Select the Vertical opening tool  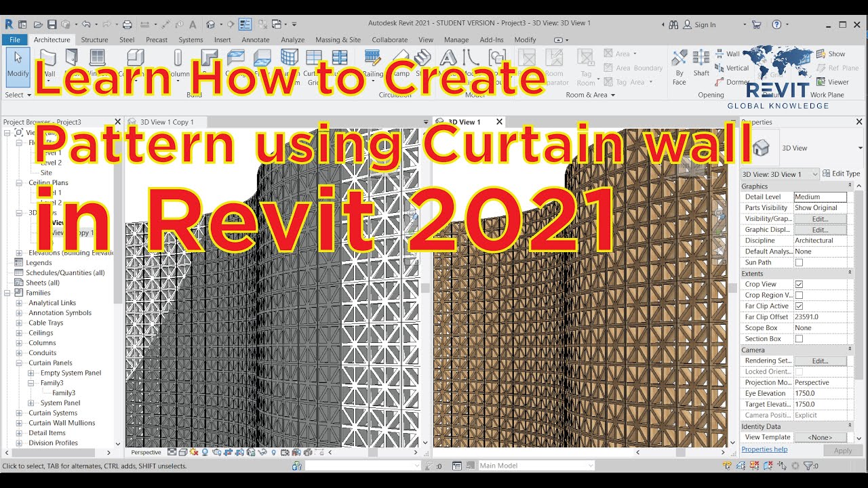tap(732, 68)
